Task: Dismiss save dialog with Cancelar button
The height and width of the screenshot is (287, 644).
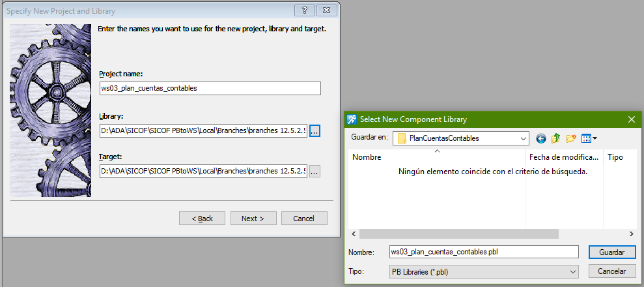Action: click(x=612, y=271)
